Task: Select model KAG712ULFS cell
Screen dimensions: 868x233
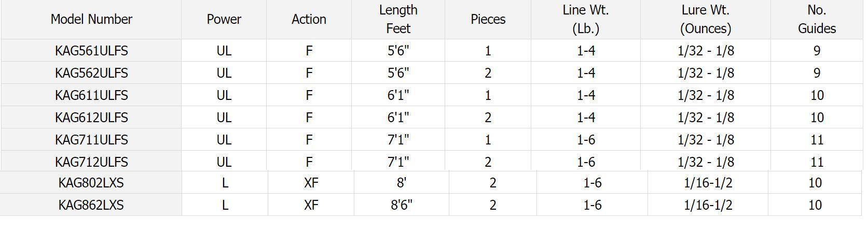Action: pos(91,162)
